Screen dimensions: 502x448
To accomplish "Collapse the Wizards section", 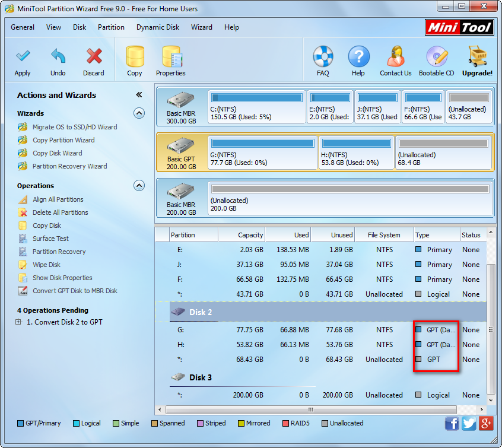I will click(139, 113).
